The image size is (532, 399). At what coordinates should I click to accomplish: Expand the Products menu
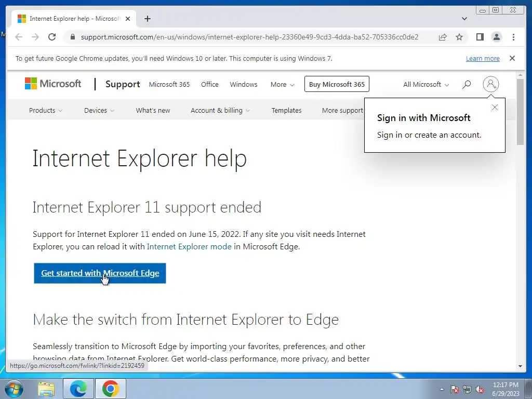pyautogui.click(x=46, y=110)
